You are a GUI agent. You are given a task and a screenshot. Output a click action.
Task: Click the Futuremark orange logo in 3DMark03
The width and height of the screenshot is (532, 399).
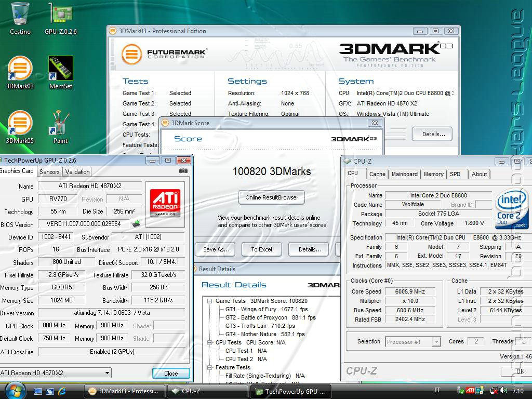tap(131, 54)
